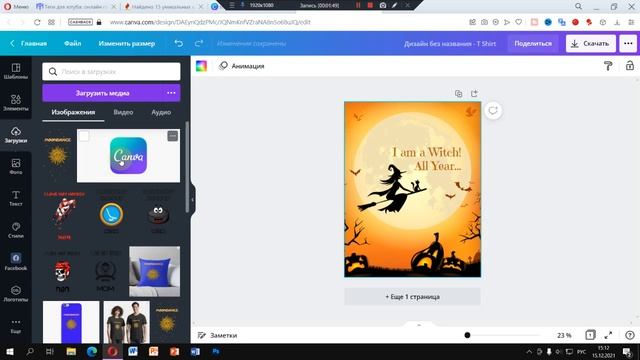Click the zoom slider handle
Image resolution: width=640 pixels, height=360 pixels.
[467, 335]
